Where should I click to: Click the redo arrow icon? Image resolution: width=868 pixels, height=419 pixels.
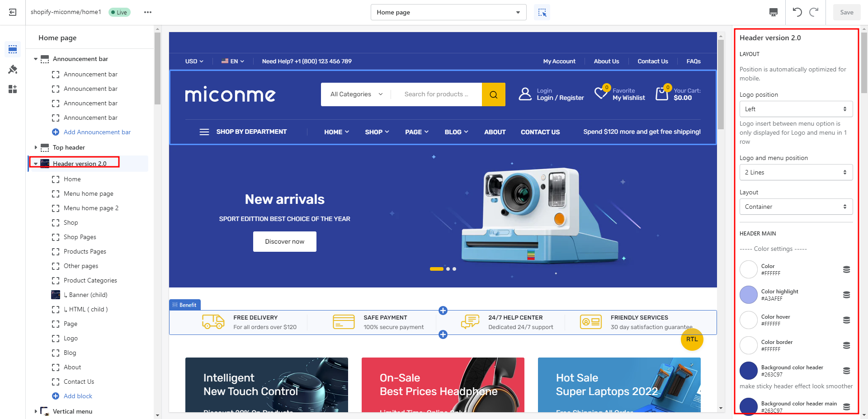(814, 12)
